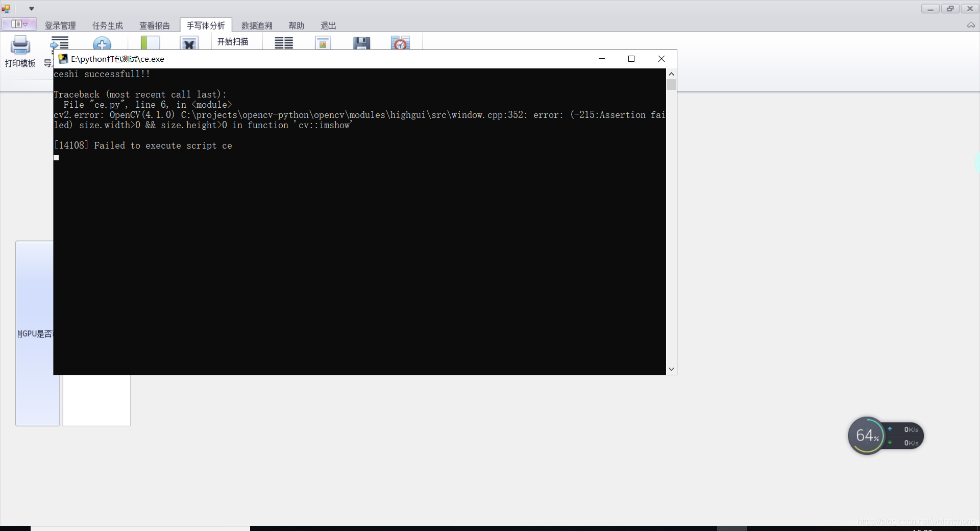Restore the main application window
980x531 pixels.
pos(950,9)
